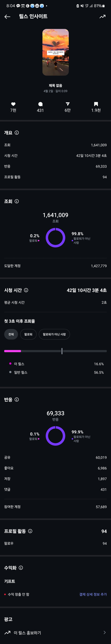Tap the bookmark saves icon
111x644 pixels.
click(96, 104)
